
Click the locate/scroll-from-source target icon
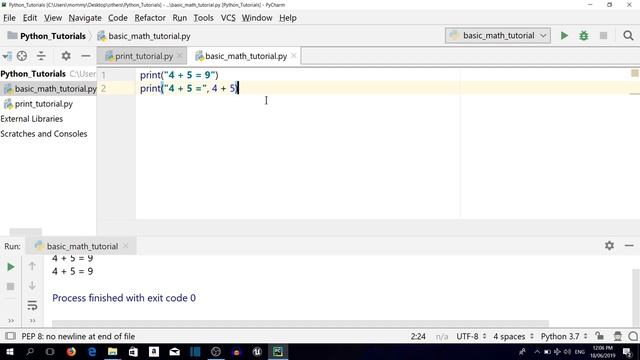pos(22,56)
